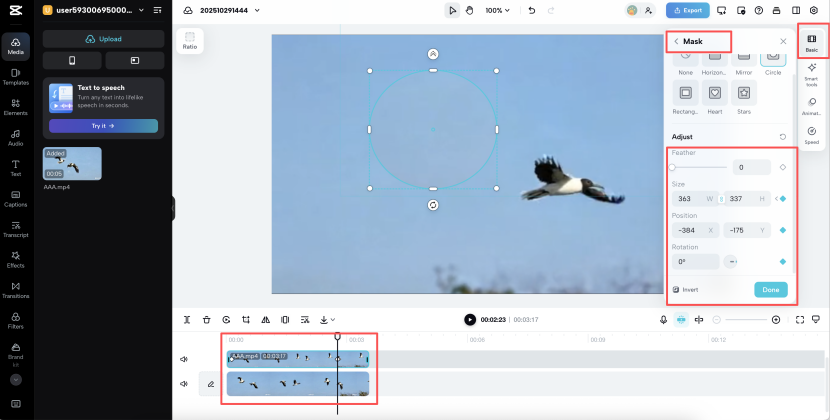Click the mirror flip tool icon
Image resolution: width=830 pixels, height=420 pixels.
coord(266,320)
